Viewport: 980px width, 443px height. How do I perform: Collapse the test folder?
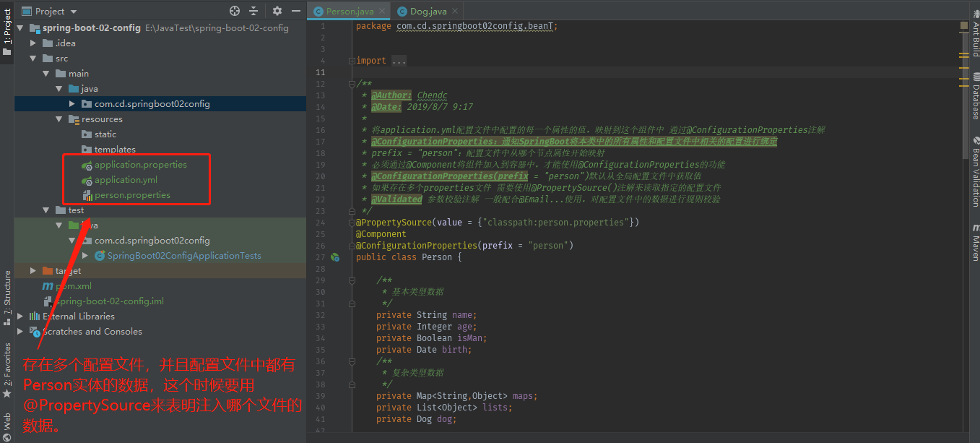pyautogui.click(x=47, y=210)
